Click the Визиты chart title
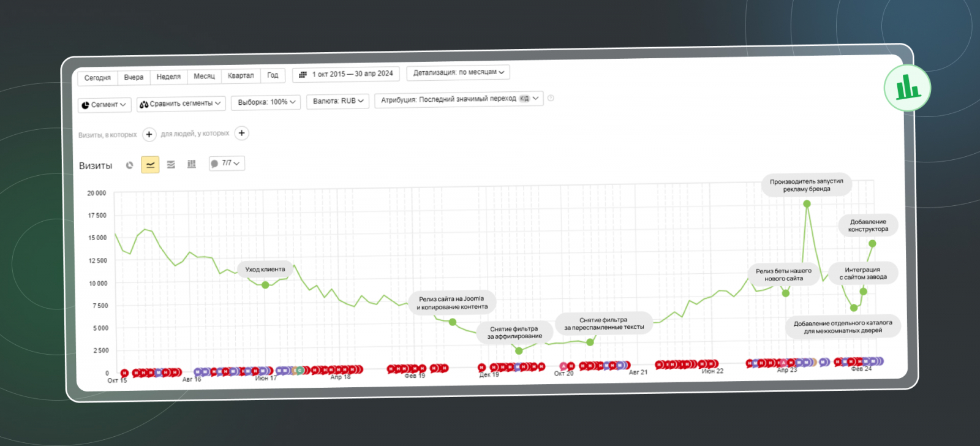The width and height of the screenshot is (980, 446). [x=96, y=166]
